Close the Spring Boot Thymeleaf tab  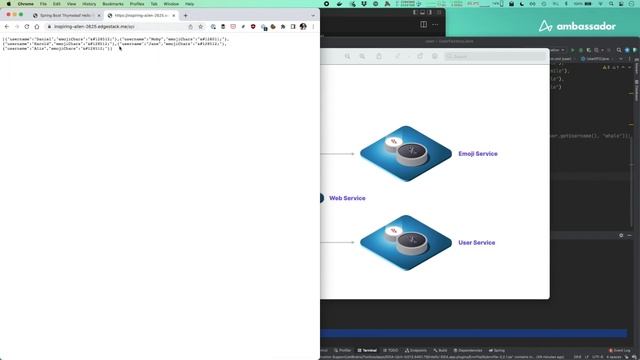pos(99,16)
